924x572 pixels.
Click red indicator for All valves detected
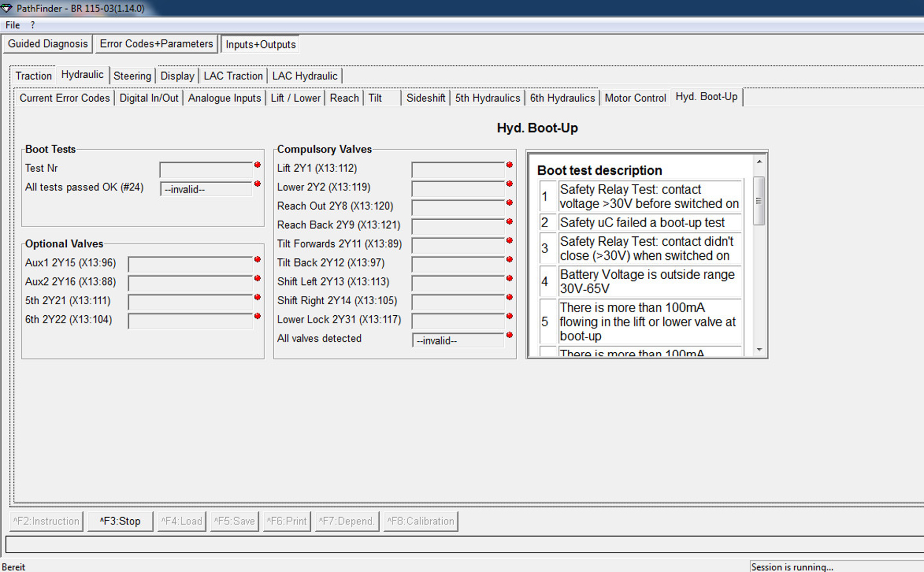[509, 335]
